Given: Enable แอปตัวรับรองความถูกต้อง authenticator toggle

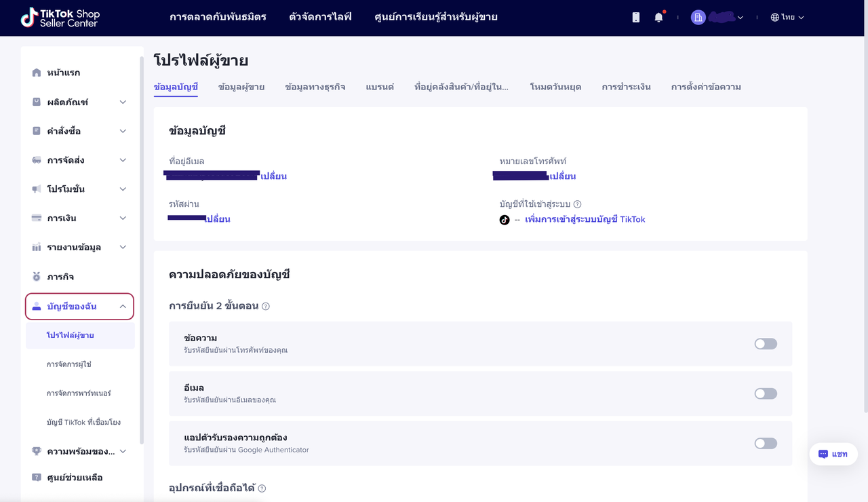Looking at the screenshot, I should coord(766,444).
